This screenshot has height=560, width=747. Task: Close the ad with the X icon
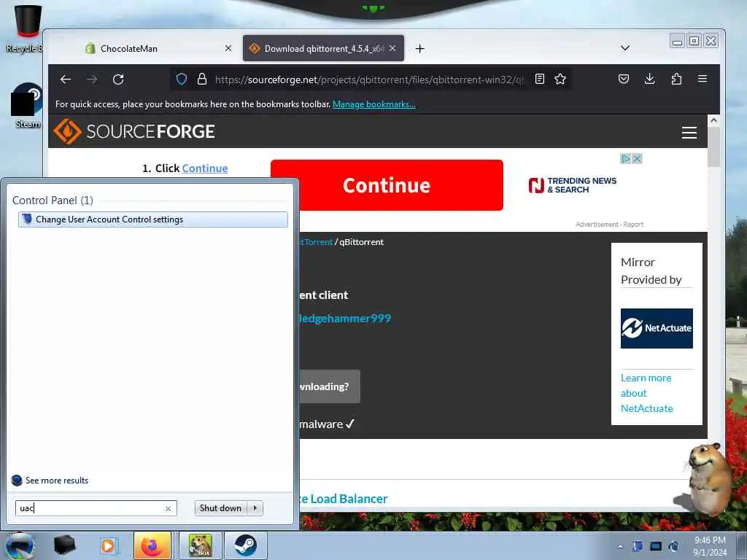(637, 158)
